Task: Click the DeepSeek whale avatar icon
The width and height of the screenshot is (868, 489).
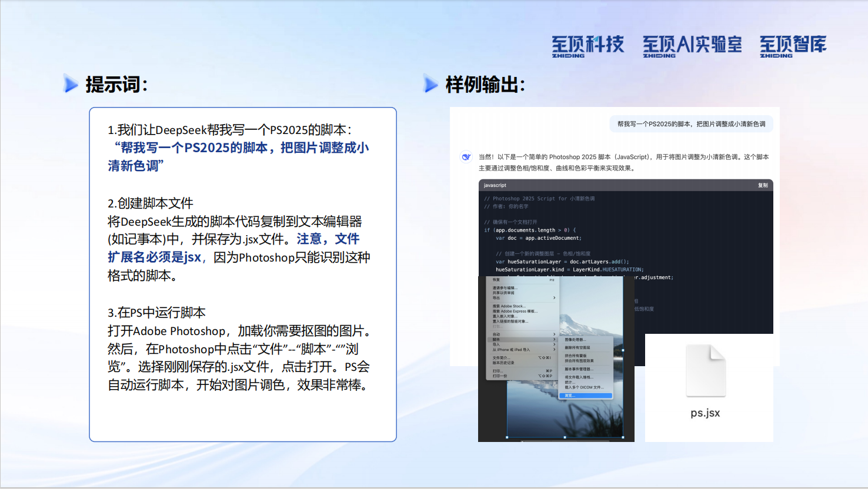Action: click(x=466, y=157)
